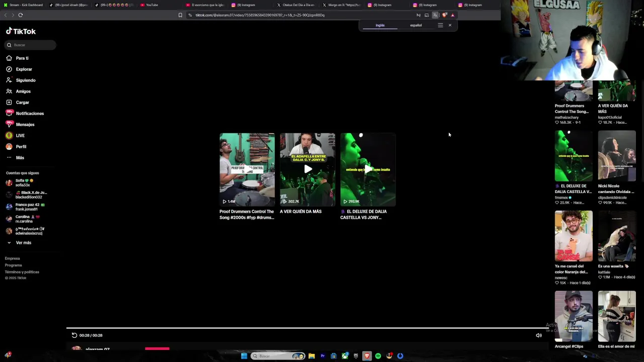Go back with the browser back arrow
Viewport: 644px width, 362px height.
[x=6, y=15]
